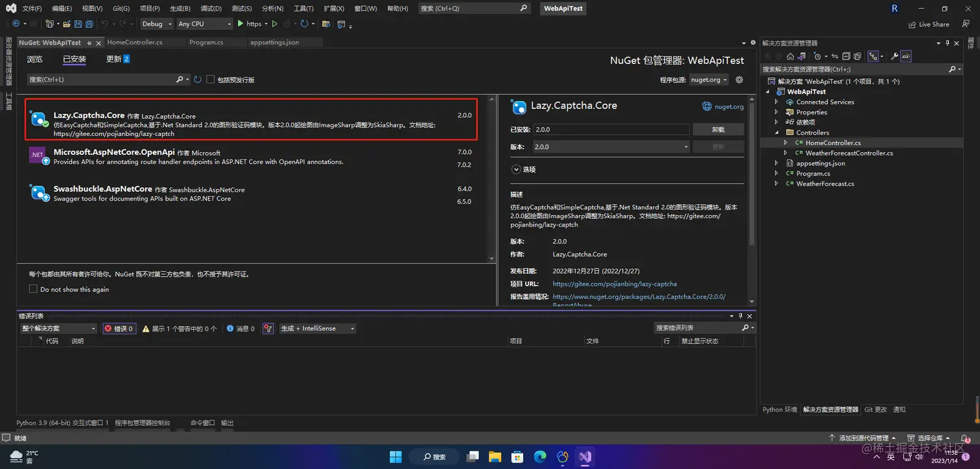
Task: Open Package Manager Console tab
Action: (143, 422)
